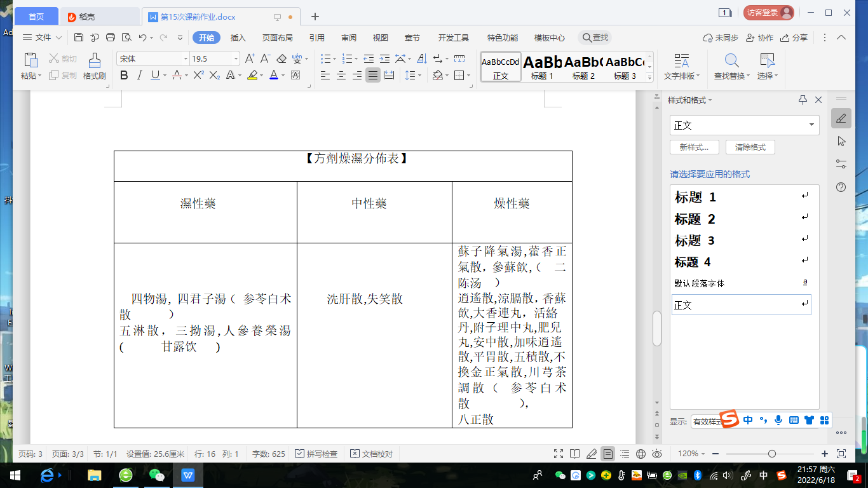The width and height of the screenshot is (868, 488).
Task: Switch to outline view
Action: [624, 454]
